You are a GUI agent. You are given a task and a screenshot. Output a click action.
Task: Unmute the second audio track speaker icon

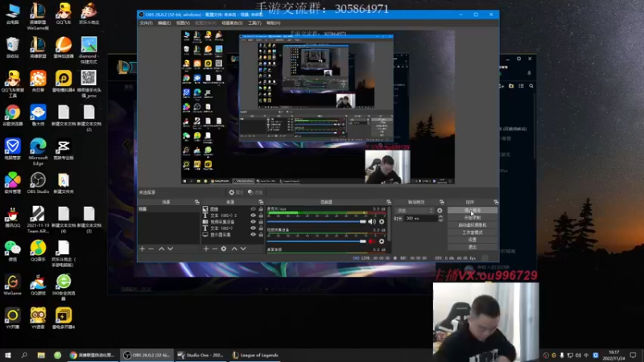coord(372,241)
